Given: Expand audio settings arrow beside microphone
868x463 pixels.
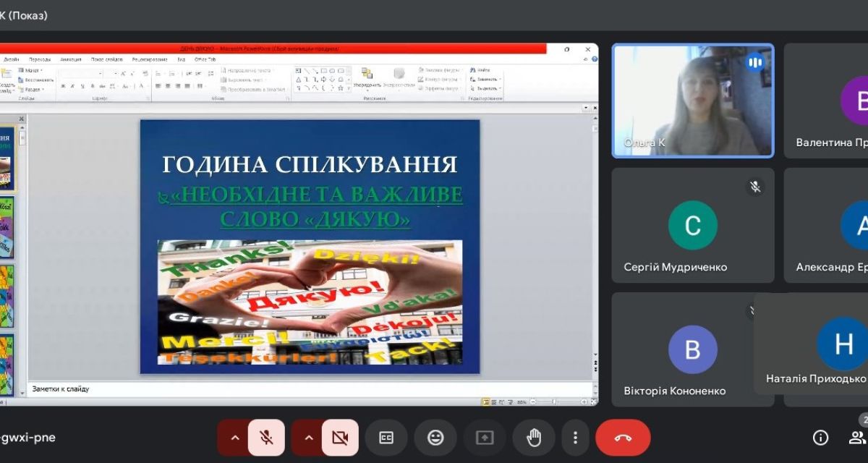Looking at the screenshot, I should click(x=234, y=438).
